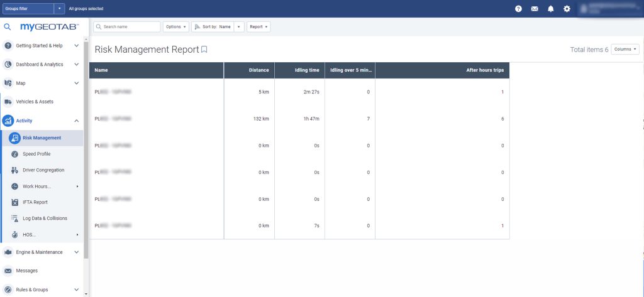
Task: Bookmark the Risk Management Report
Action: click(204, 50)
